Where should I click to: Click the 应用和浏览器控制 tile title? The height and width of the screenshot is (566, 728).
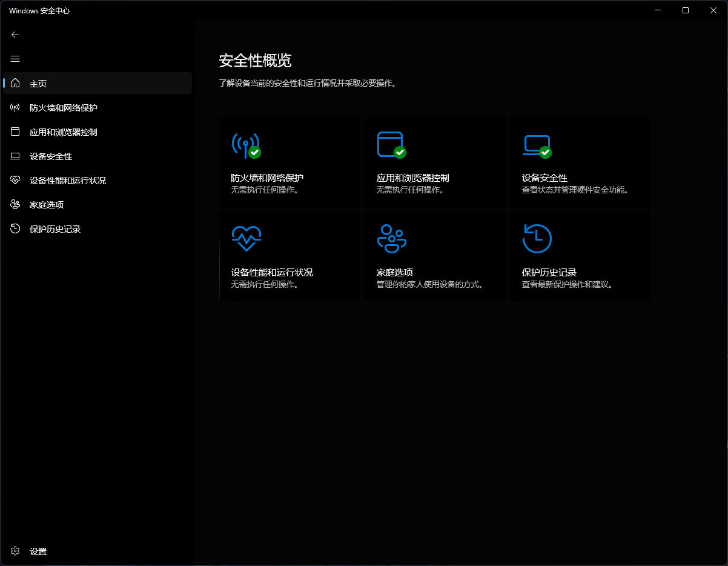[x=412, y=178]
